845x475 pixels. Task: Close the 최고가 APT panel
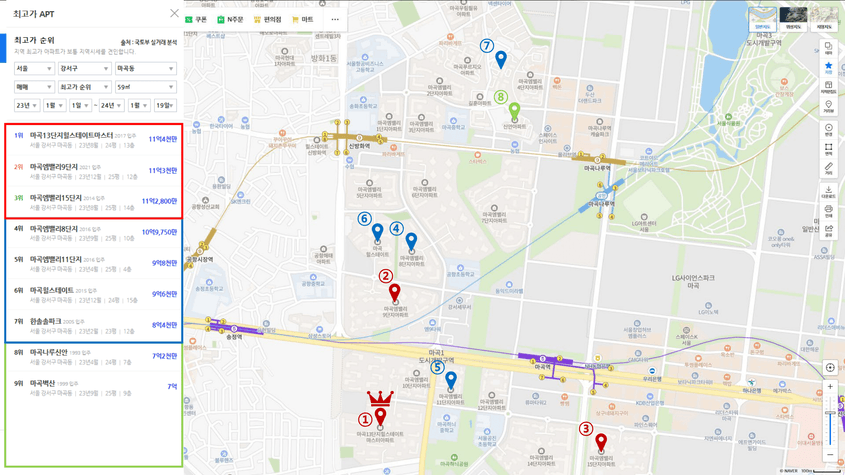point(174,13)
